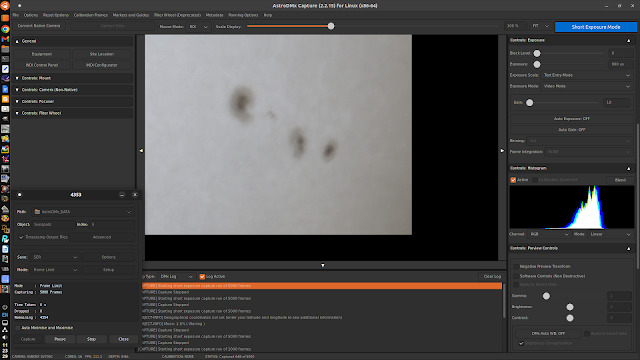640x360 pixels.
Task: Open the EN keyboard language indicator
Action: 5,315
